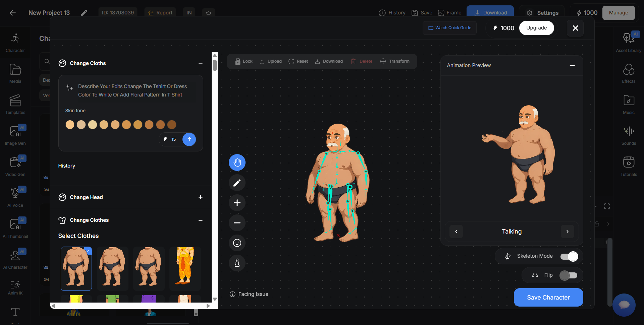Click Delete in the canvas toolbar
The height and width of the screenshot is (325, 644).
click(x=362, y=61)
